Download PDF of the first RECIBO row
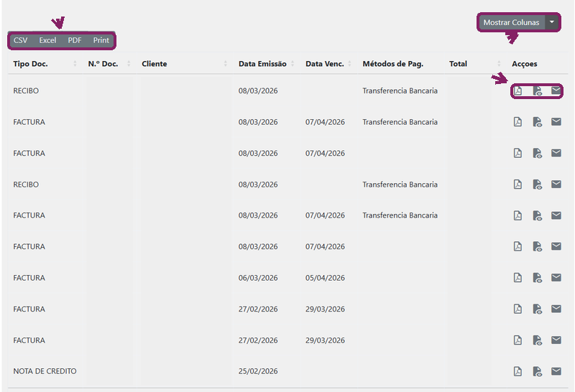Image resolution: width=575 pixels, height=392 pixels. click(x=517, y=90)
